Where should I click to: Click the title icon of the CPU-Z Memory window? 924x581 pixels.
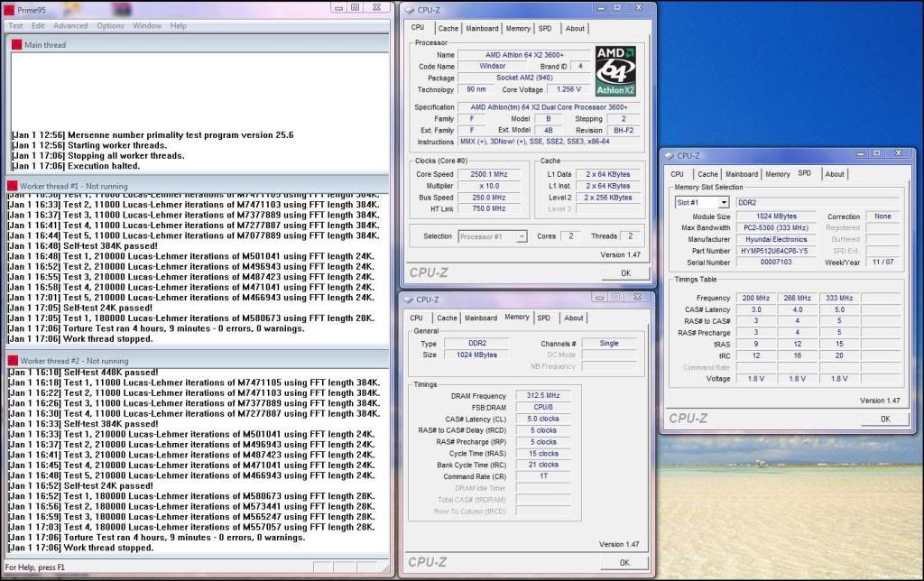point(409,300)
